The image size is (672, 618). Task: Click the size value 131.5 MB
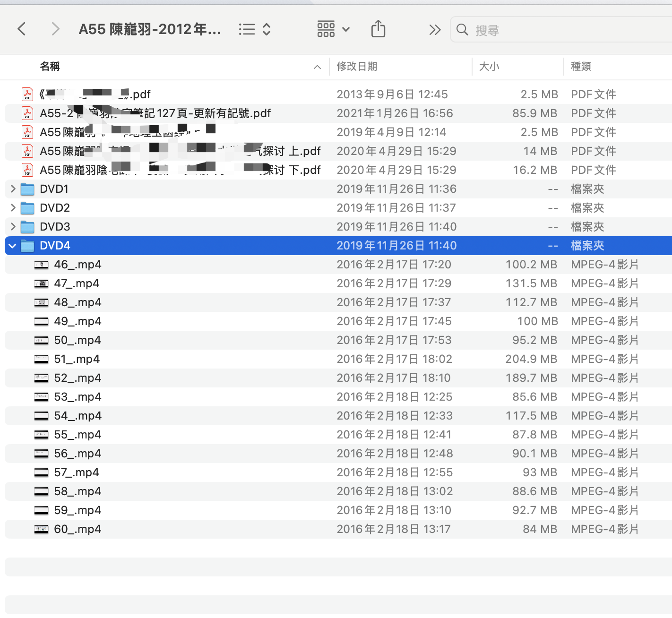[532, 283]
